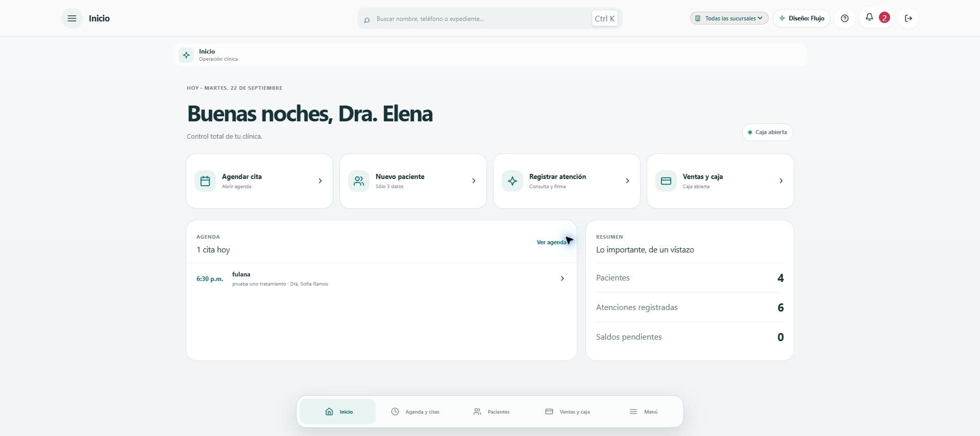Switch to Ventas y caja tab label
980x436 pixels.
click(575, 412)
